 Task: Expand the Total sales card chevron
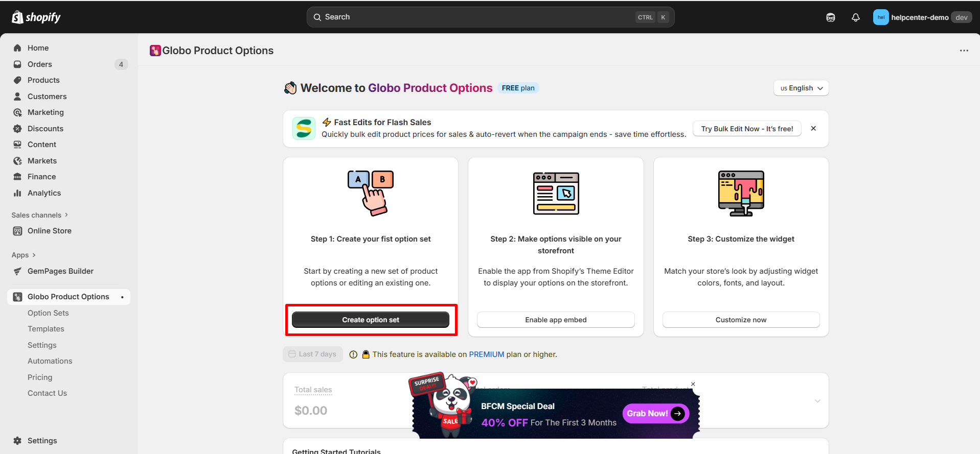click(817, 401)
